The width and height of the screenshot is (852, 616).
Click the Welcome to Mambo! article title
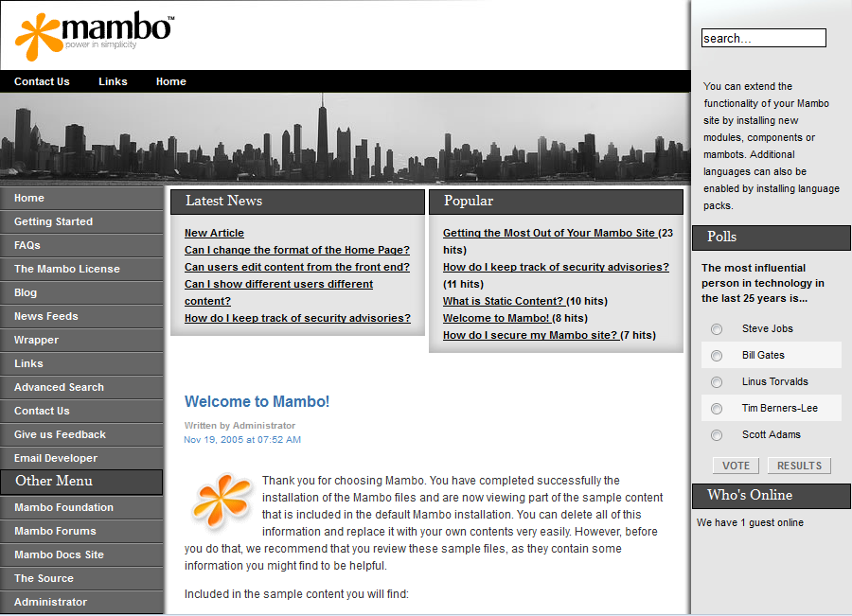click(x=257, y=401)
